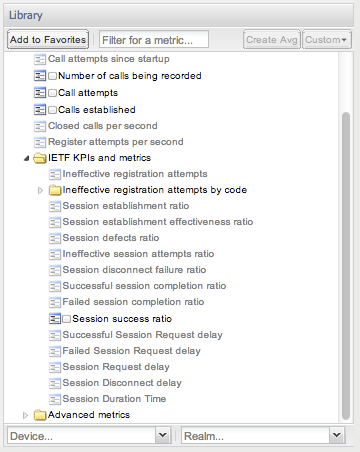Screen dimensions: 360x452
Task: Collapse the IETF KPIs and metrics folder
Action: coord(26,158)
